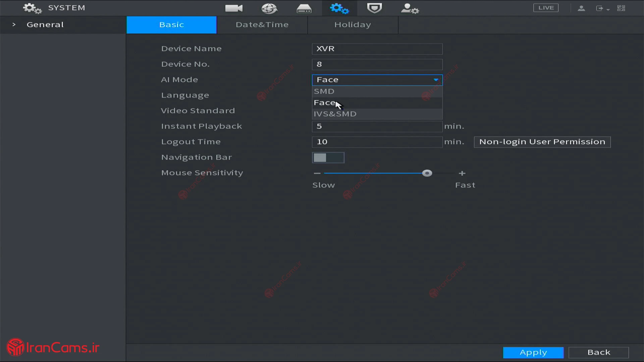
Task: Switch to the Date&Time tab
Action: click(x=262, y=25)
